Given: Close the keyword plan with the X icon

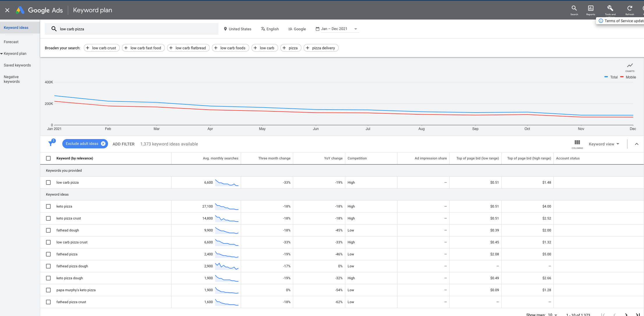Looking at the screenshot, I should tap(7, 10).
